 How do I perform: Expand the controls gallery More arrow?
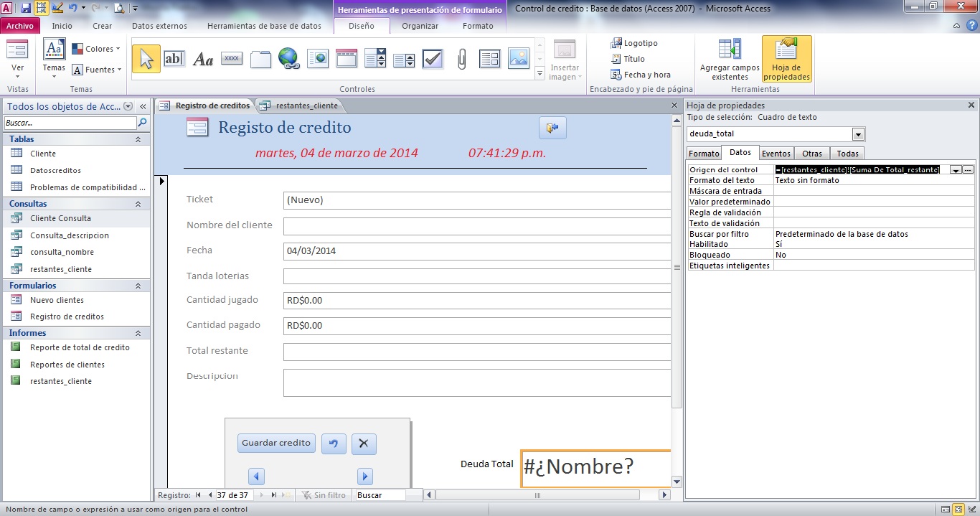(540, 73)
